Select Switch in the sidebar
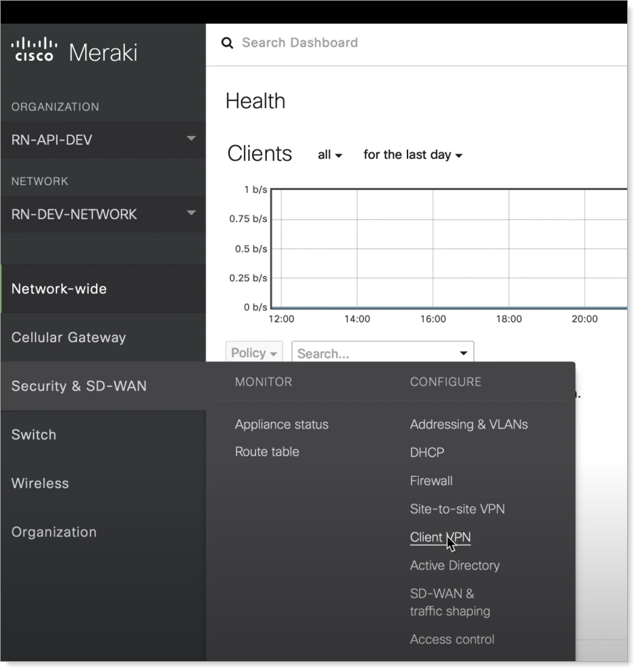The width and height of the screenshot is (638, 672). 103,435
